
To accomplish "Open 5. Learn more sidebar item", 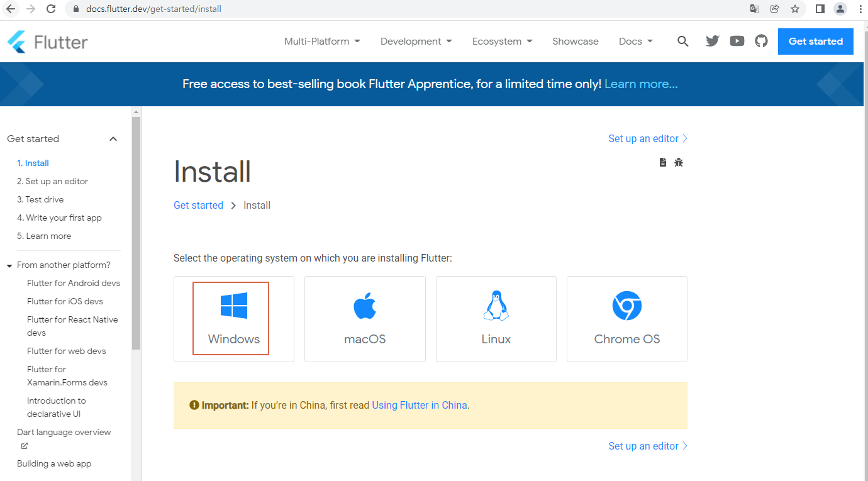I will pyautogui.click(x=44, y=236).
